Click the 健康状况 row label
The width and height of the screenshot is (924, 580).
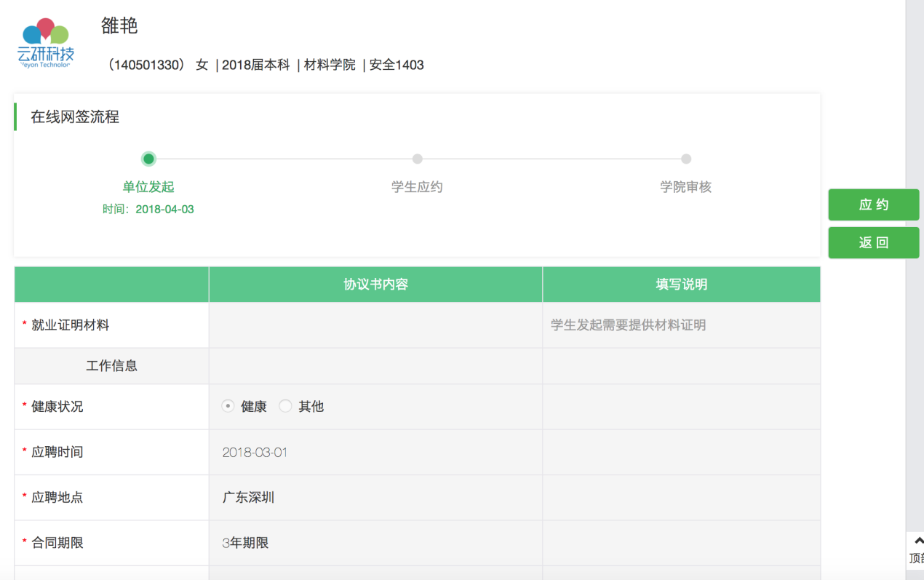(x=57, y=407)
